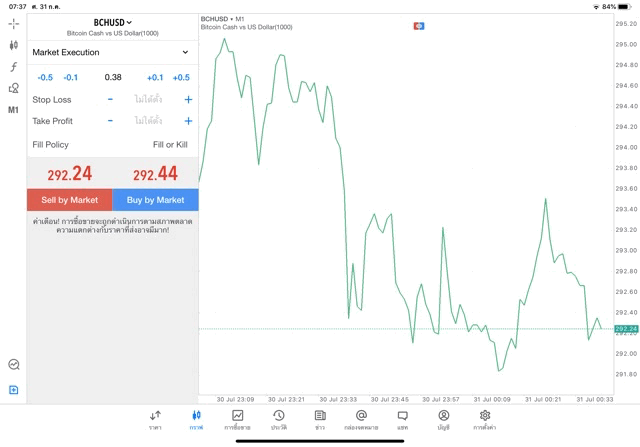The image size is (640, 447).
Task: Increase volume by 0.1
Action: pos(155,78)
